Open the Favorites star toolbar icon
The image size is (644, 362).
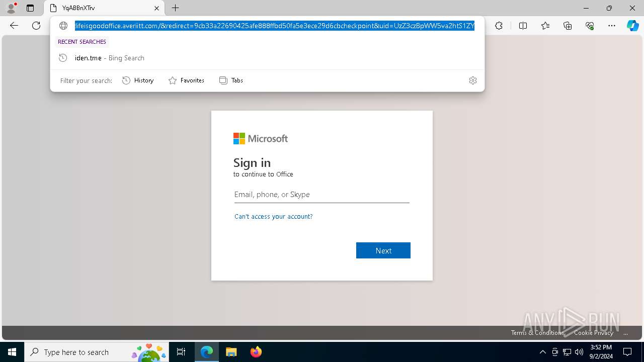[545, 26]
